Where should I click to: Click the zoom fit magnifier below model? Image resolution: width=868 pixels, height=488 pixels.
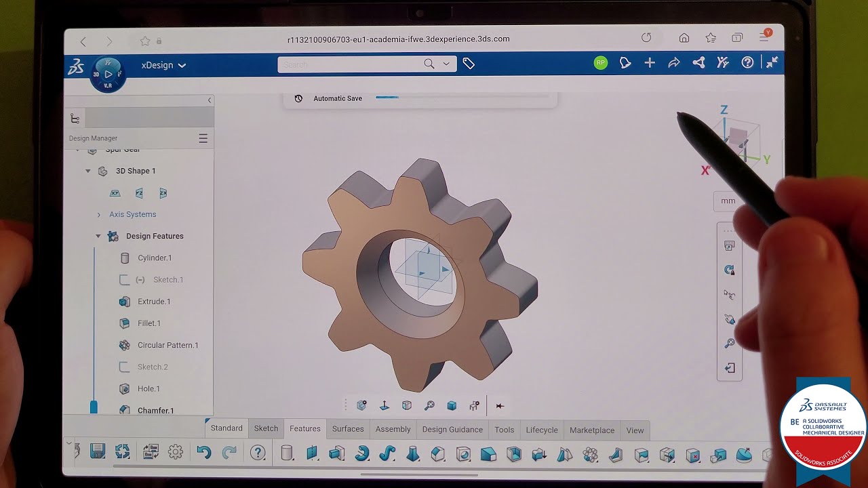click(429, 405)
